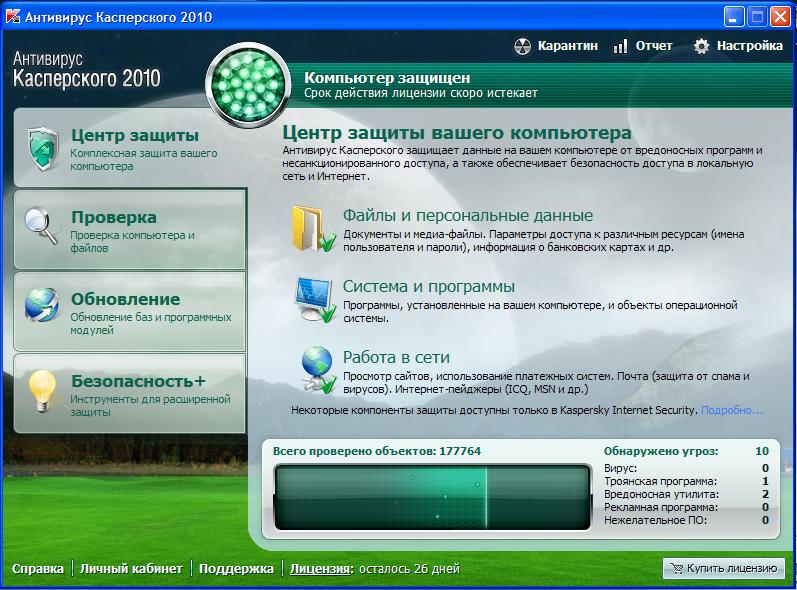The image size is (797, 590).
Task: Click the Обнаружено угроз label
Action: [661, 451]
